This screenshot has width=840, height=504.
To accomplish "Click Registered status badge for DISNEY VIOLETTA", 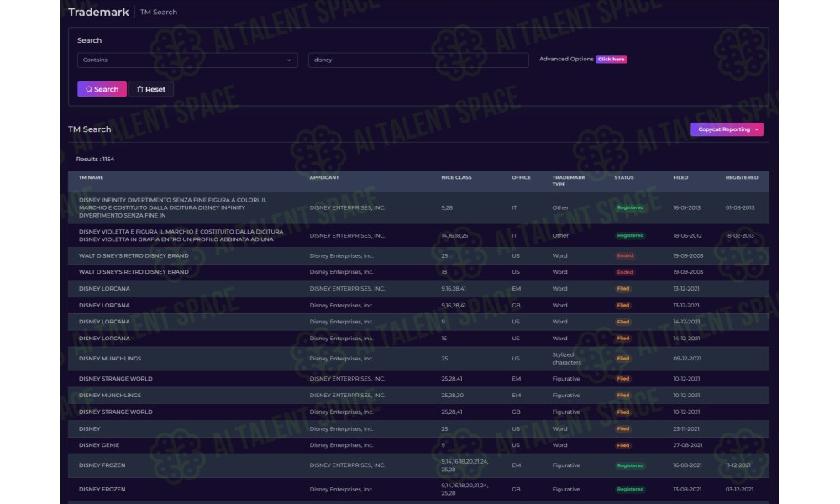I will (x=630, y=236).
